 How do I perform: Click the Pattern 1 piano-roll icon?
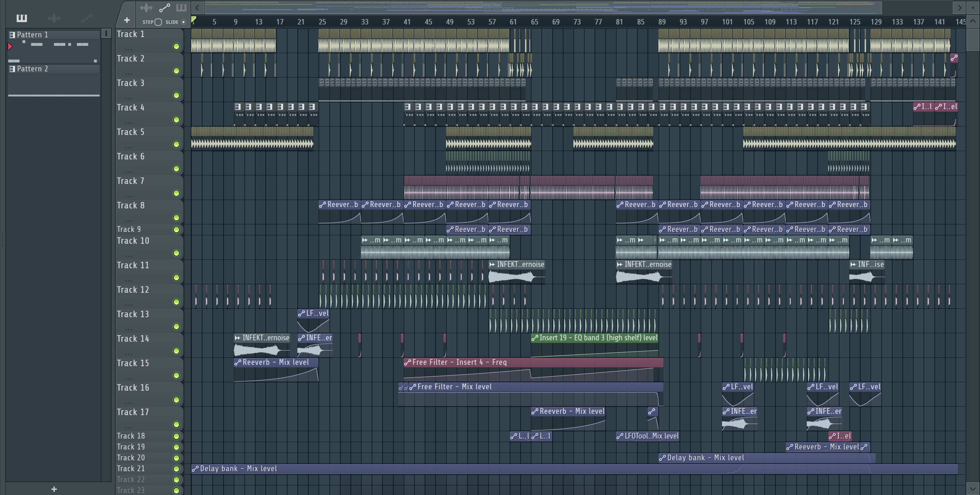[x=12, y=35]
